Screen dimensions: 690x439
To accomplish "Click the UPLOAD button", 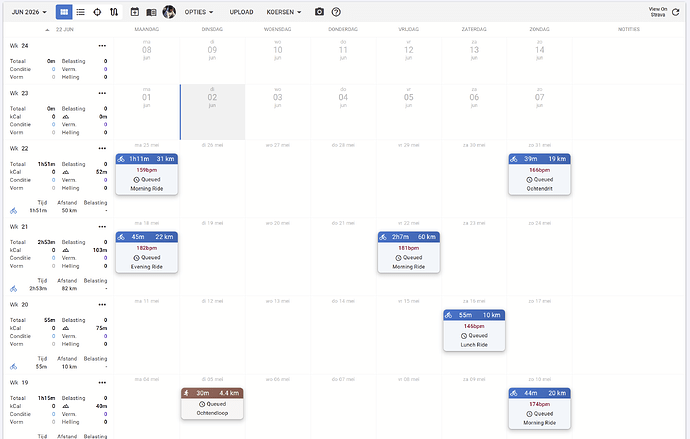I will (x=241, y=12).
